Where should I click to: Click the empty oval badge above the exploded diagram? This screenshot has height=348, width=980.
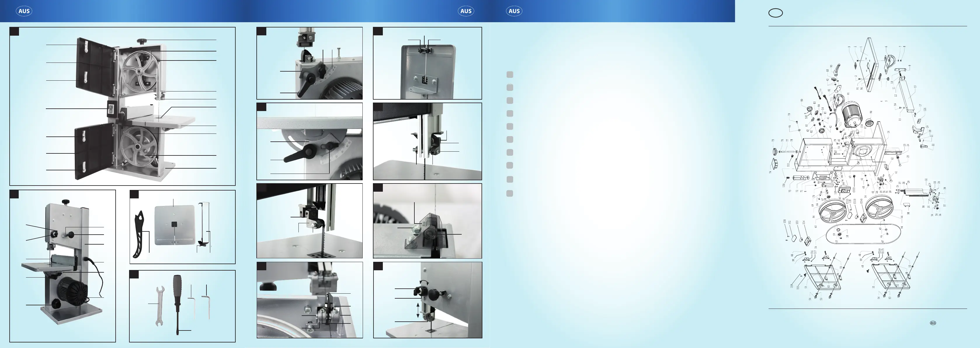point(776,13)
